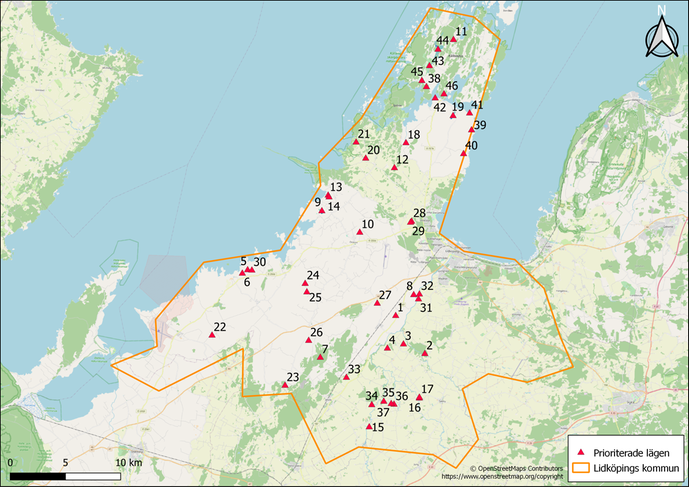Image resolution: width=689 pixels, height=487 pixels.
Task: Pick the triangle marker labeled 15
Action: [x=368, y=427]
